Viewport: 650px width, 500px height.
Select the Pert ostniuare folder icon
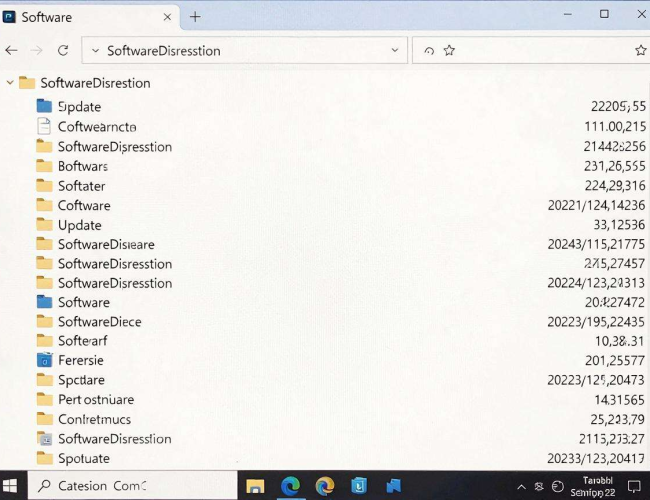click(44, 399)
